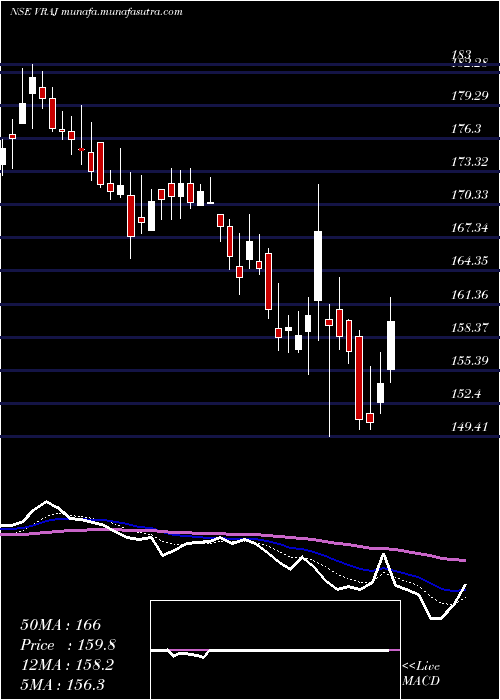Select the 176.3 price level label
The width and height of the screenshot is (500, 700).
466,129
